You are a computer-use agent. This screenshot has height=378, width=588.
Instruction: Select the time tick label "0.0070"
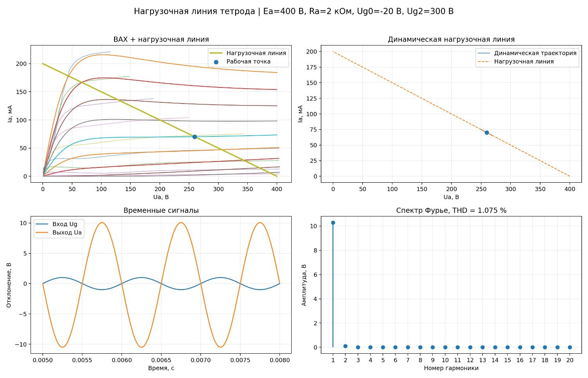pyautogui.click(x=201, y=360)
